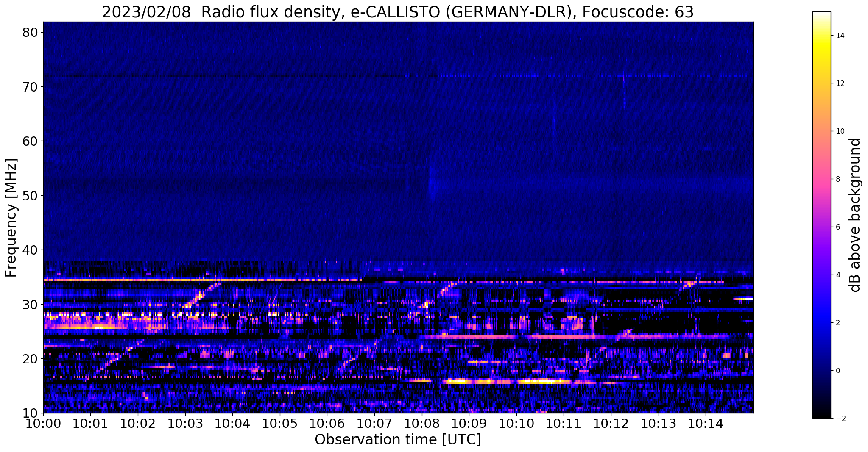868x452 pixels.
Task: Click the 'Frequency [MHz]' y-axis label
Action: click(11, 218)
